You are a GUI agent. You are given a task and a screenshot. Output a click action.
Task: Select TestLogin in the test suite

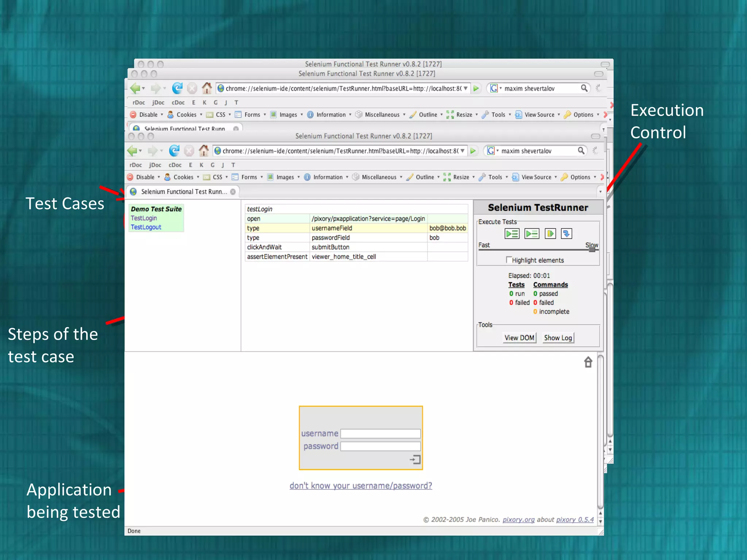pos(144,218)
